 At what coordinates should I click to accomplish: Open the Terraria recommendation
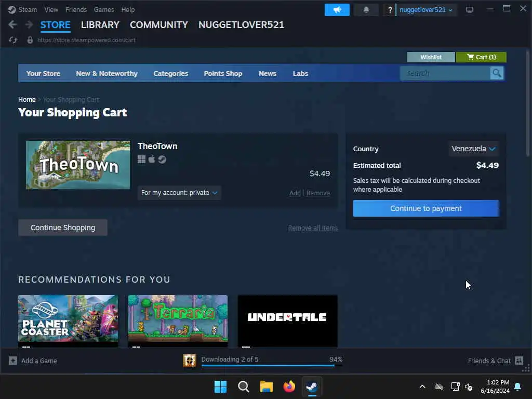coord(178,321)
